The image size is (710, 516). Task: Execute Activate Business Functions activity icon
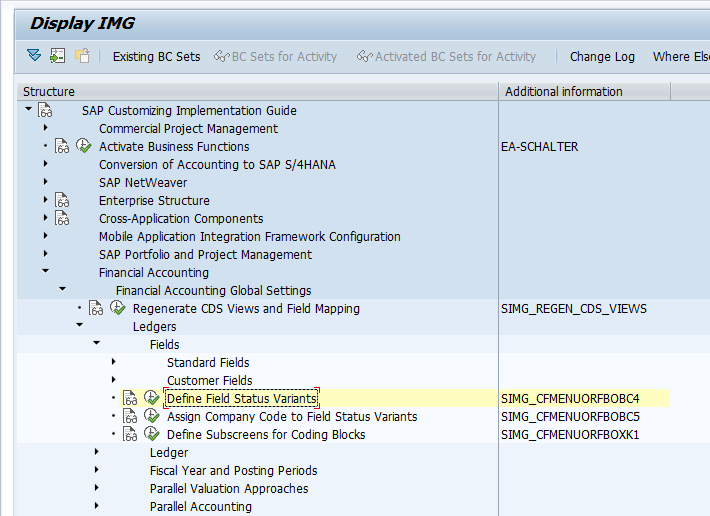tap(83, 146)
